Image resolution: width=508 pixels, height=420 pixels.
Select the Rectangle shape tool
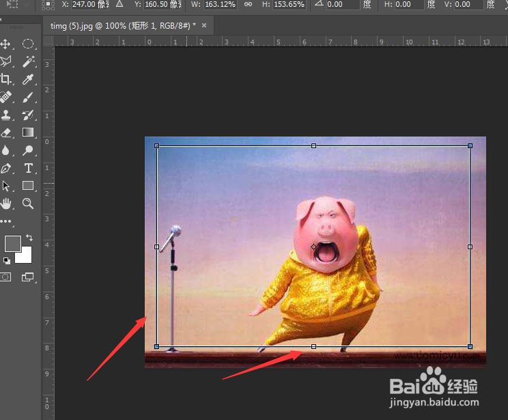pos(28,186)
